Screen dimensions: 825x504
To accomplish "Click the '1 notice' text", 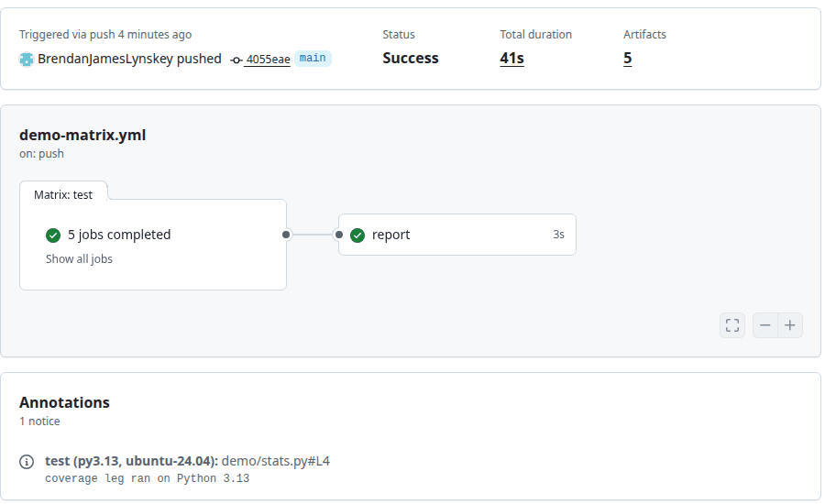I will [39, 422].
